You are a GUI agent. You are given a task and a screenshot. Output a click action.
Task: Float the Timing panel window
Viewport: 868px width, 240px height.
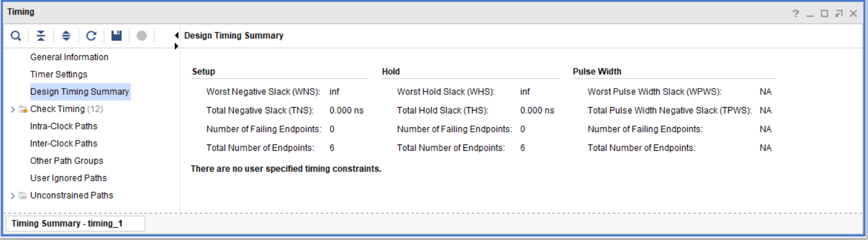839,14
